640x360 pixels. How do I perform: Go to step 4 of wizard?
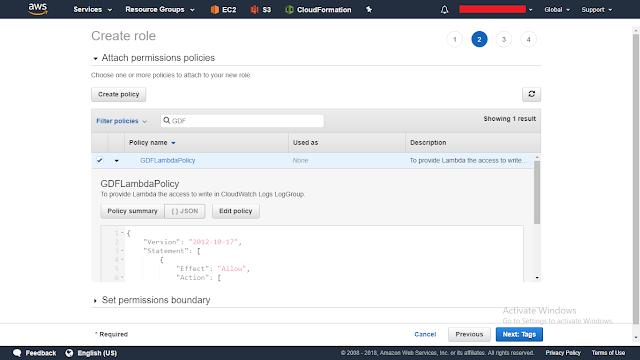(528, 39)
